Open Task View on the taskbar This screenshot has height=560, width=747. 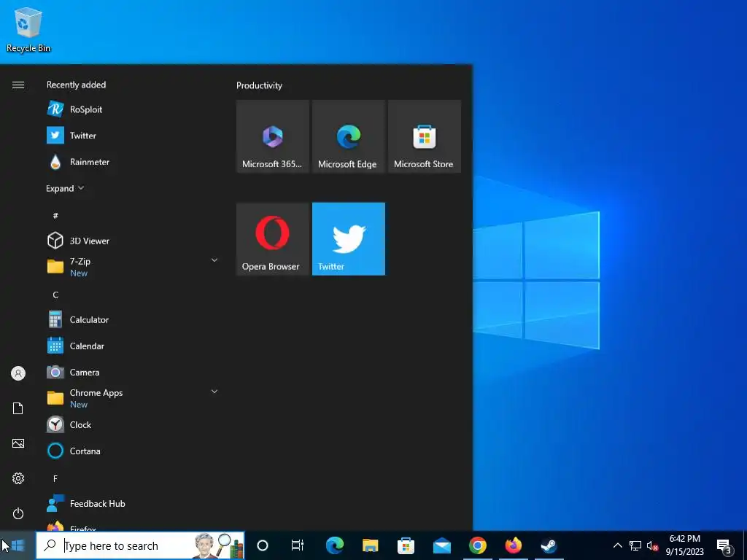tap(298, 545)
